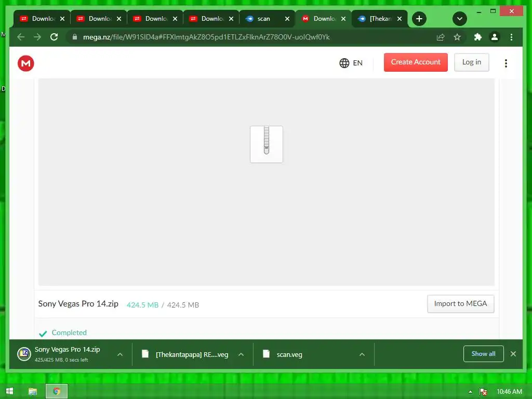The height and width of the screenshot is (399, 532).
Task: Click Chrome taskbar icon
Action: [x=57, y=392]
